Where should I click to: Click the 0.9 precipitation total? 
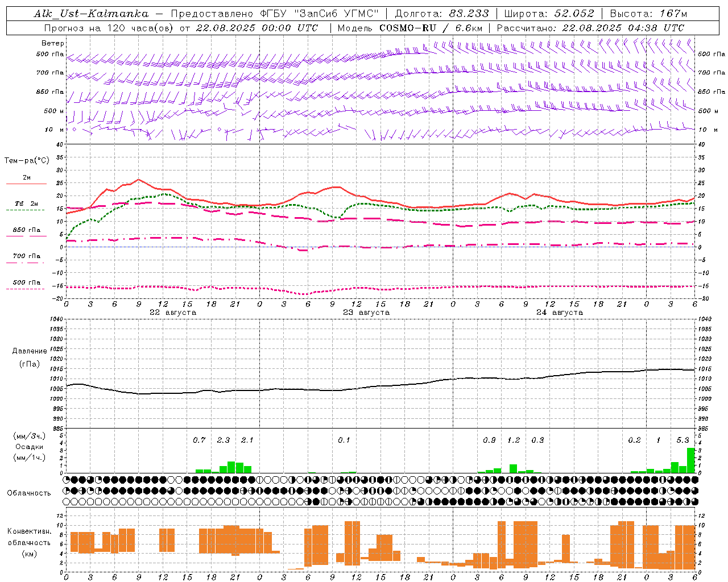489,440
